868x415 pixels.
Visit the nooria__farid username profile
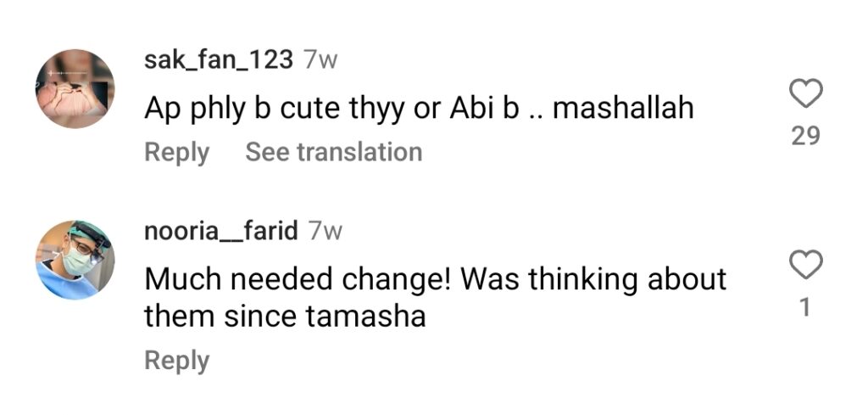pyautogui.click(x=221, y=230)
